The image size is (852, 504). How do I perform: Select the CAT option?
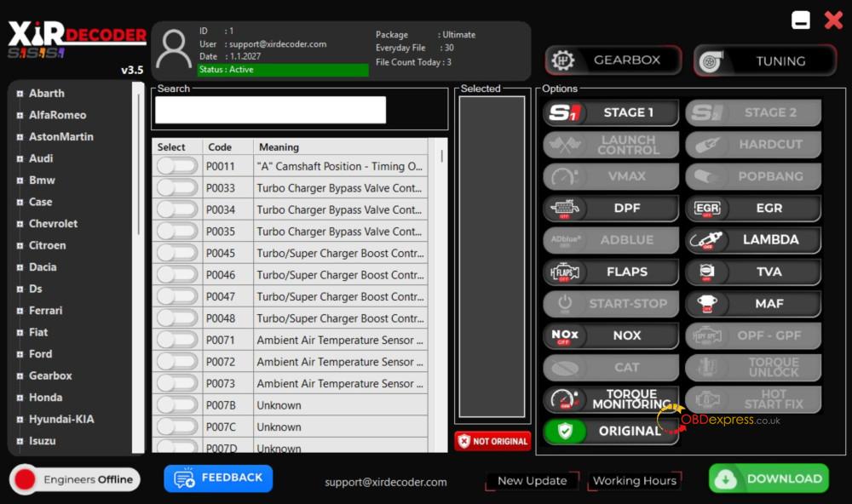(x=611, y=368)
